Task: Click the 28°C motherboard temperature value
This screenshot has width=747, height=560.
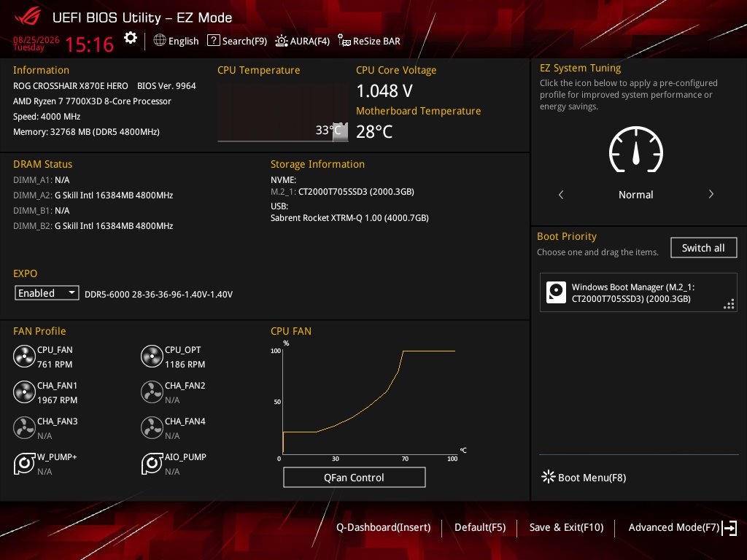Action: [x=374, y=132]
